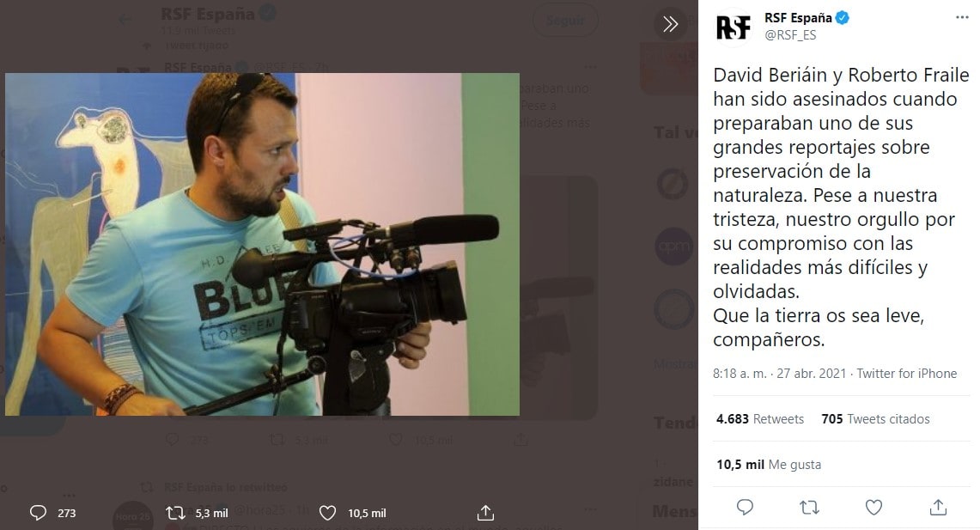
Task: Click the RSF España profile avatar
Action: (x=733, y=26)
